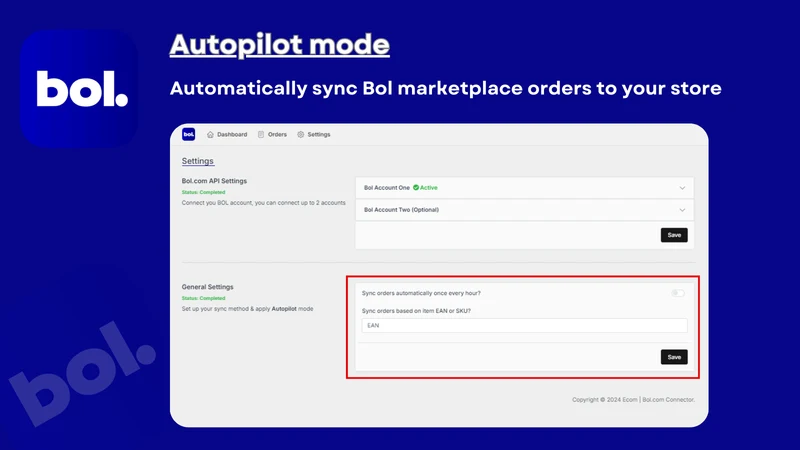Expand Bol Account One chevron
Viewport: 800px width, 450px height.
pos(682,188)
